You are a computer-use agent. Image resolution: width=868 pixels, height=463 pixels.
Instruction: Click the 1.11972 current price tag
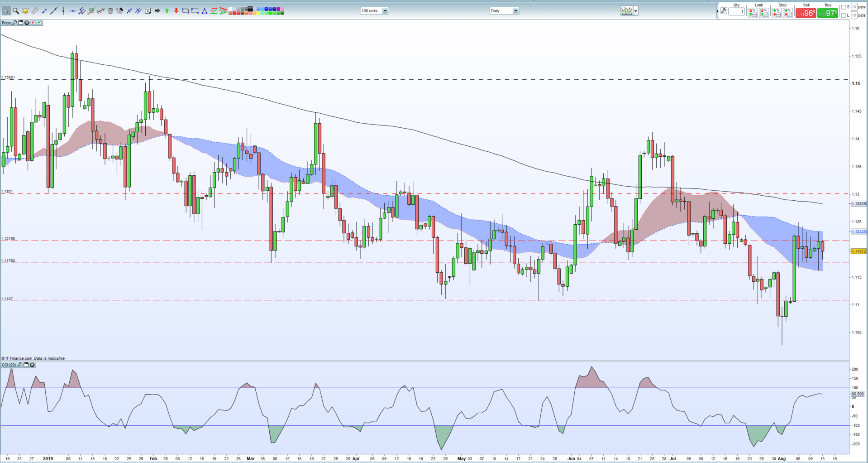tap(858, 251)
